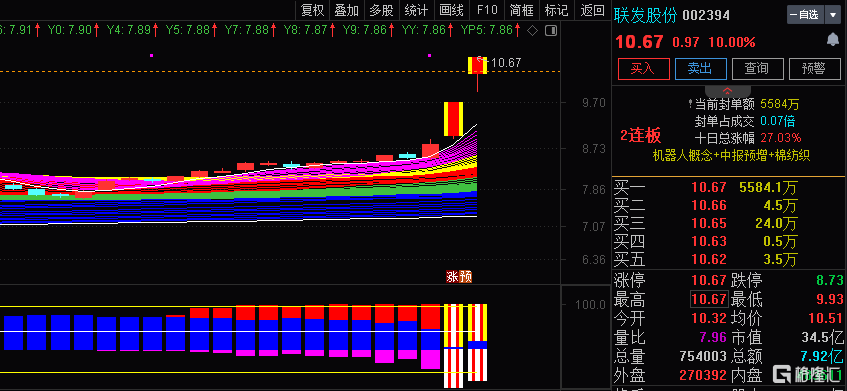The image size is (847, 391).
Task: Open the 统计 statistics tool
Action: [416, 10]
